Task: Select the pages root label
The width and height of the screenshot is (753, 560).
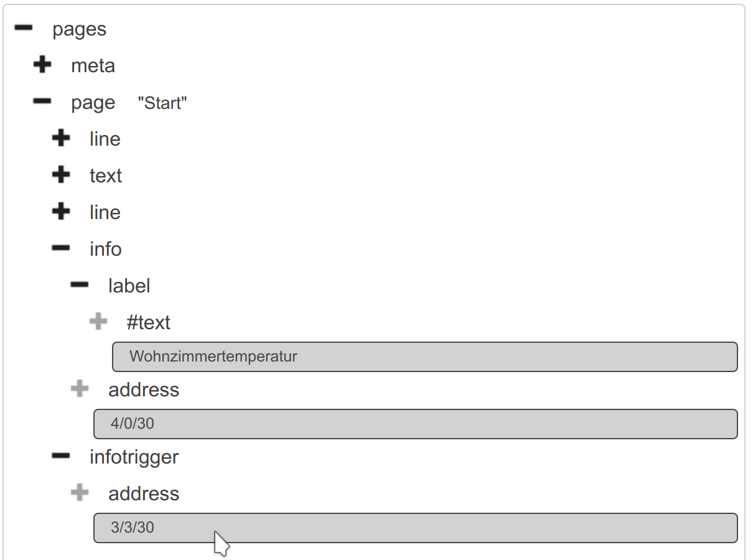Action: pyautogui.click(x=80, y=29)
